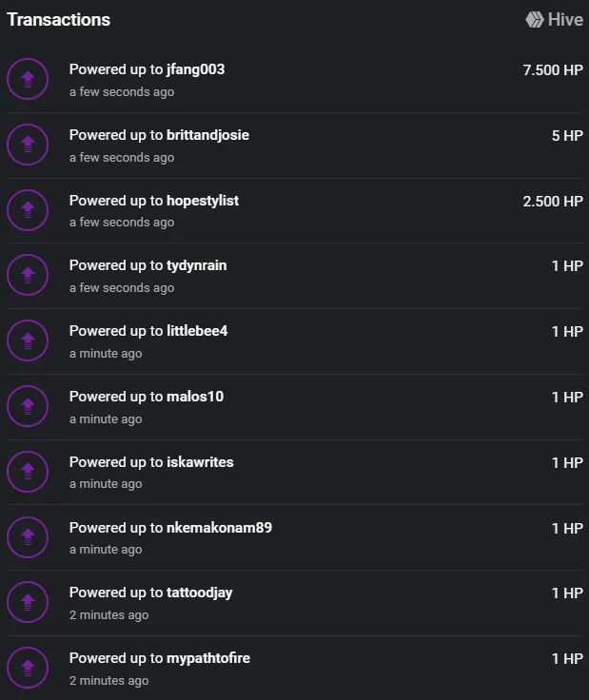Open the mypathtofire account link

(208, 658)
